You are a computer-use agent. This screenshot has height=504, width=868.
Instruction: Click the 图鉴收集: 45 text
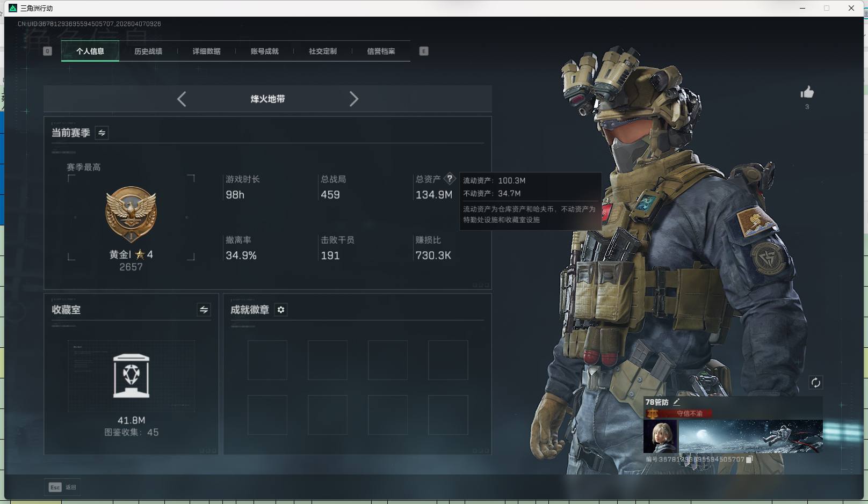tap(132, 432)
